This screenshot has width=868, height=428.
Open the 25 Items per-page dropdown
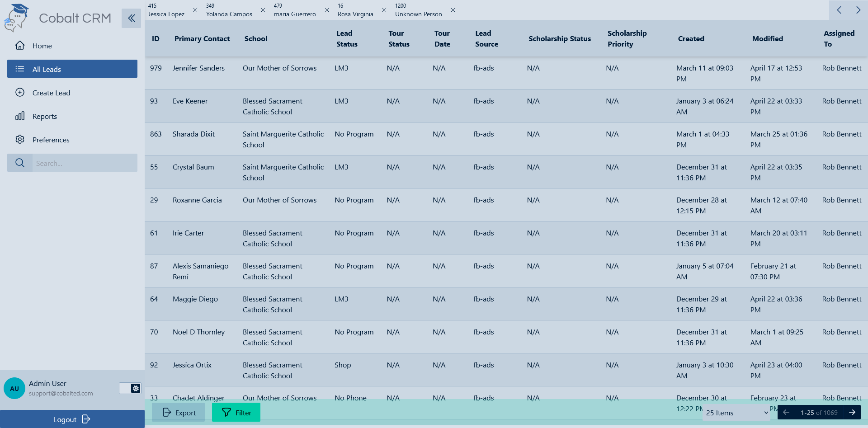736,413
